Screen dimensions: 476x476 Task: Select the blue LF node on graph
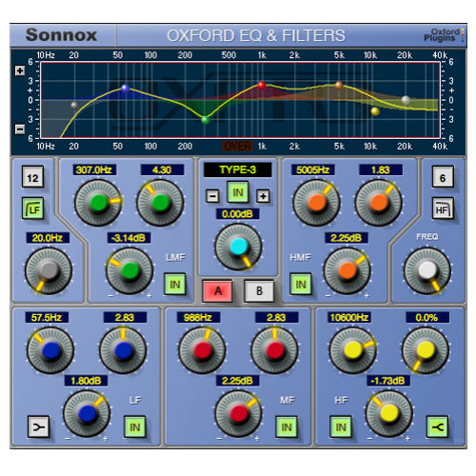coord(126,88)
